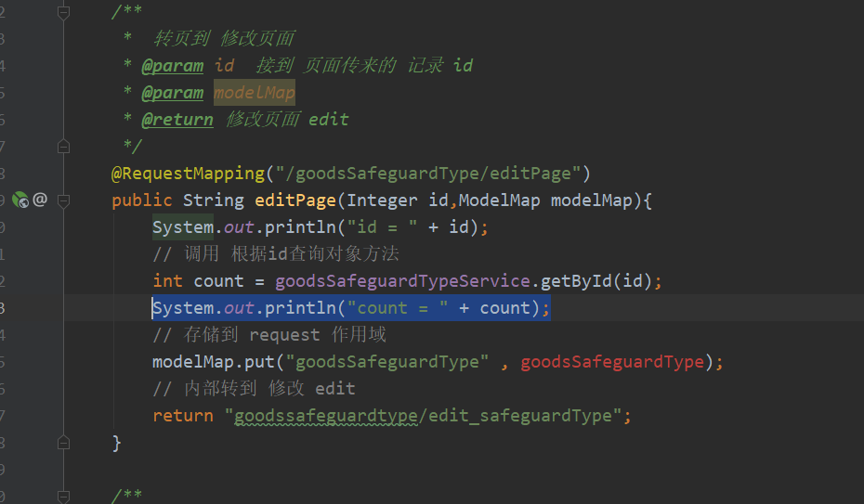Click the comment 内部转到 修改 edit
This screenshot has width=864, height=504.
254,389
